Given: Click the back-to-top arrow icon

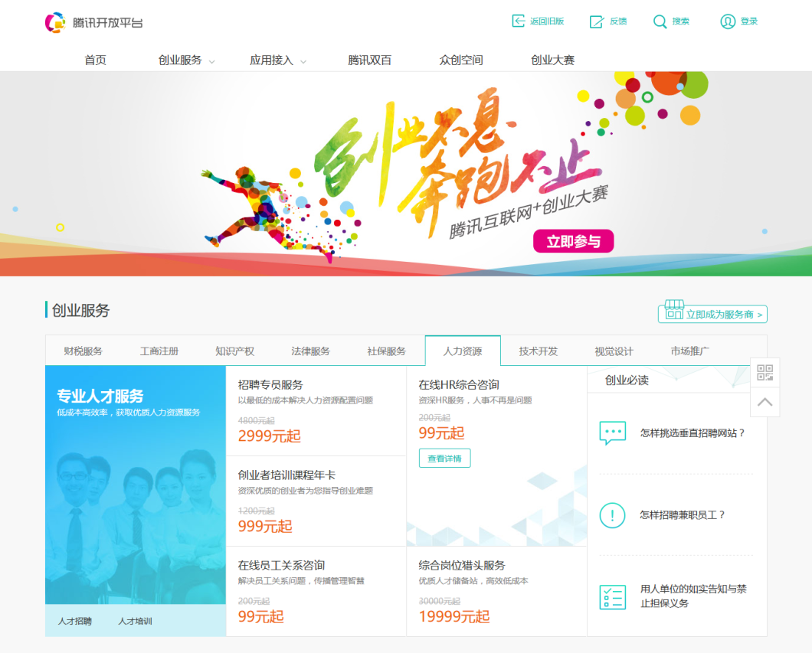Looking at the screenshot, I should tap(765, 402).
